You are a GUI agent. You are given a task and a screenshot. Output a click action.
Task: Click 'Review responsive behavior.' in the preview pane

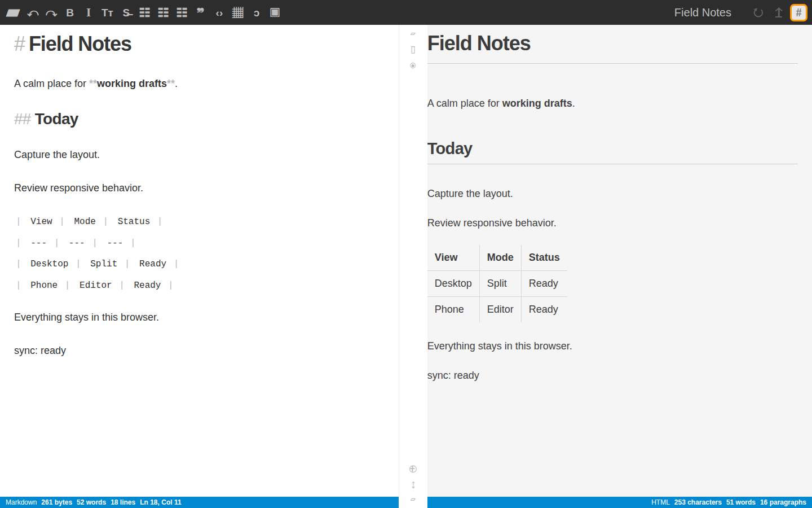[x=492, y=223]
